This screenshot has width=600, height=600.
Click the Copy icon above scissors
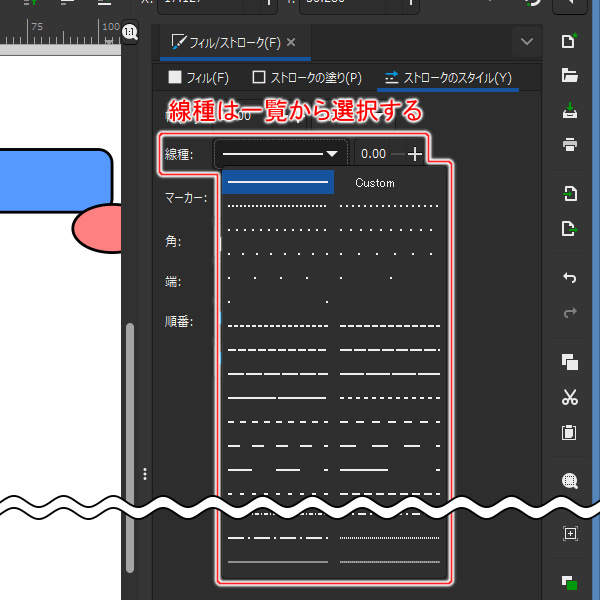pyautogui.click(x=570, y=362)
